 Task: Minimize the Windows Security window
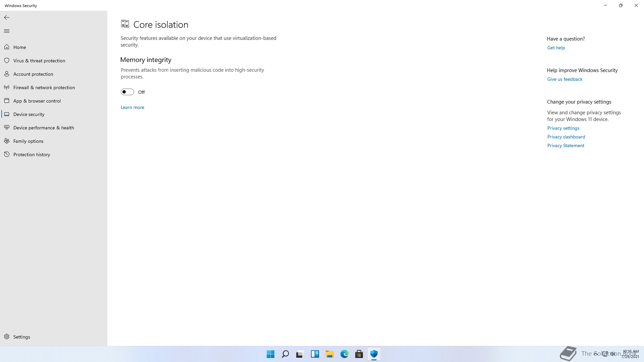pyautogui.click(x=605, y=5)
